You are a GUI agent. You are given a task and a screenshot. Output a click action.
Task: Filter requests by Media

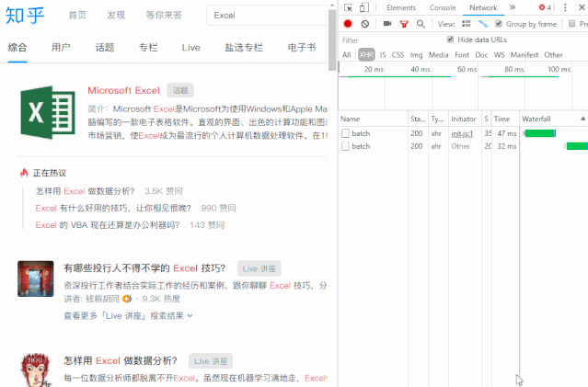click(438, 55)
